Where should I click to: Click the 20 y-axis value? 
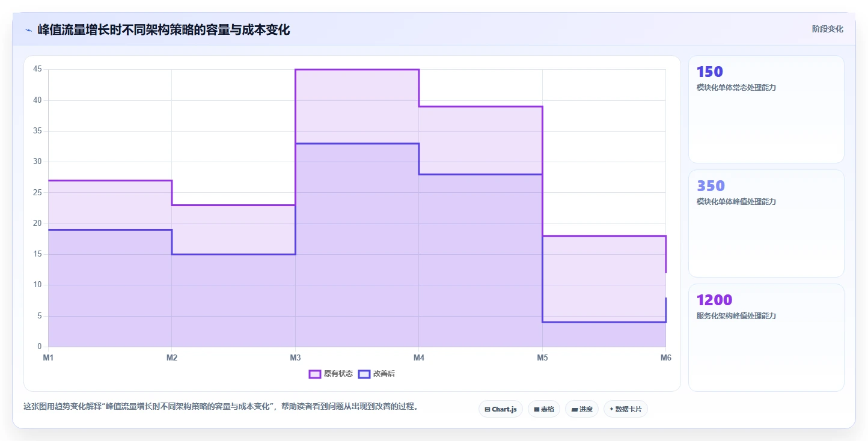pos(37,224)
